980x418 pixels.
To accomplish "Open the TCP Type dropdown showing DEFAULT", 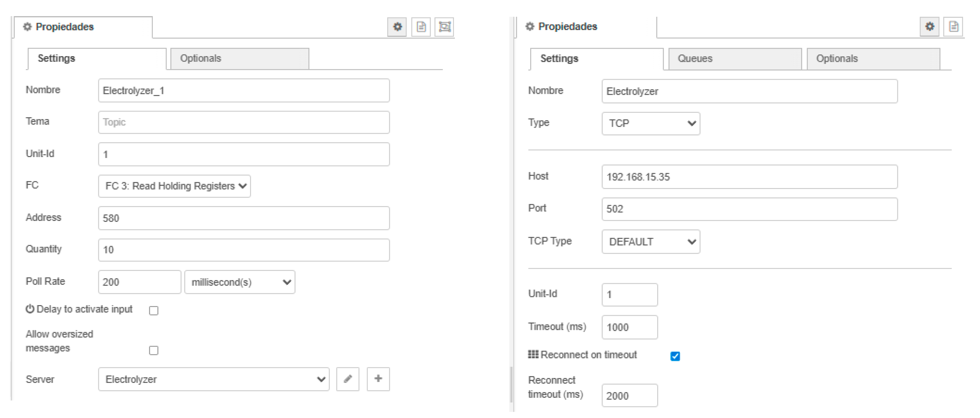I will click(650, 242).
